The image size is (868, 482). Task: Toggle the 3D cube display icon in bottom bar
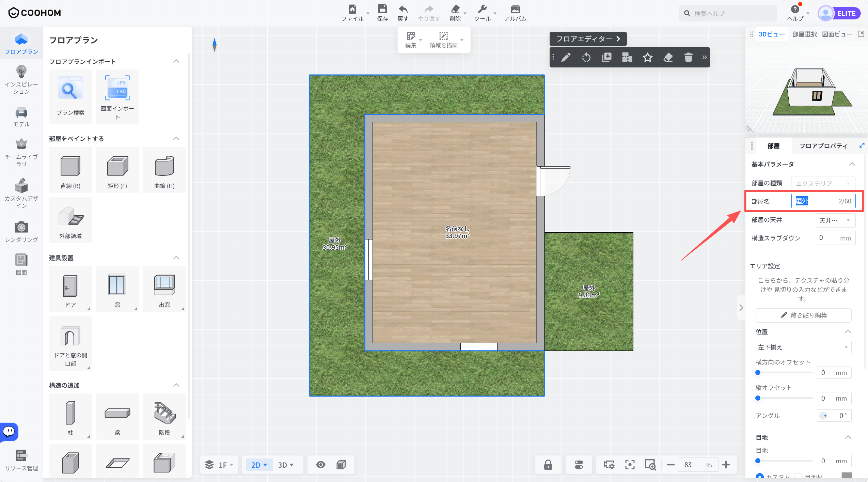[x=341, y=465]
